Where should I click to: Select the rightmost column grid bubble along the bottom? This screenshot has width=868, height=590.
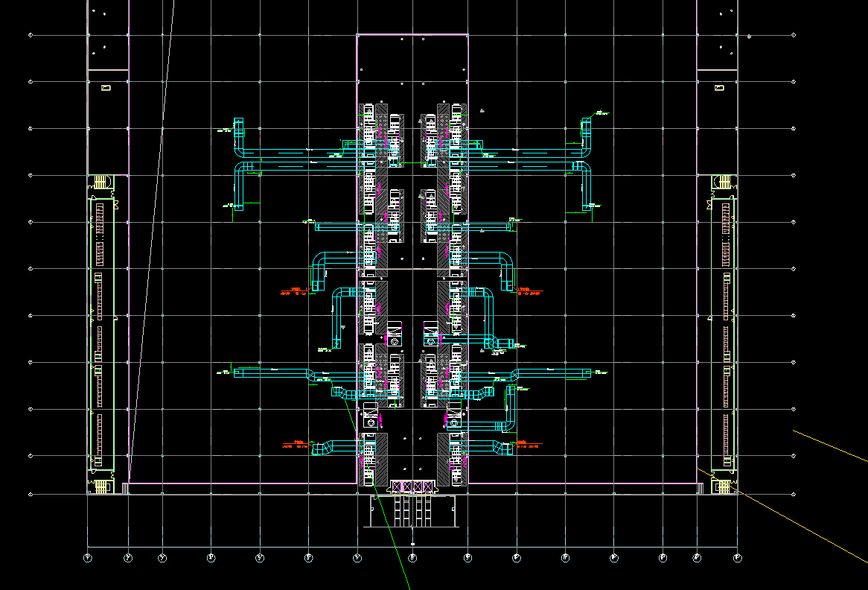pos(737,558)
